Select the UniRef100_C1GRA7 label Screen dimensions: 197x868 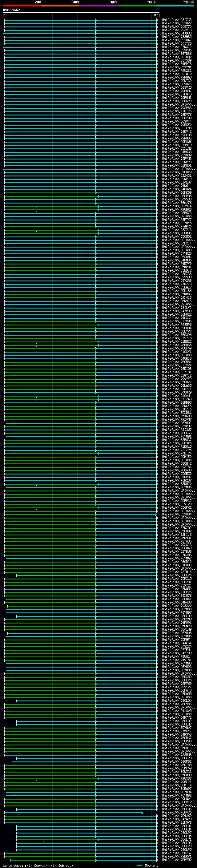tap(177, 477)
